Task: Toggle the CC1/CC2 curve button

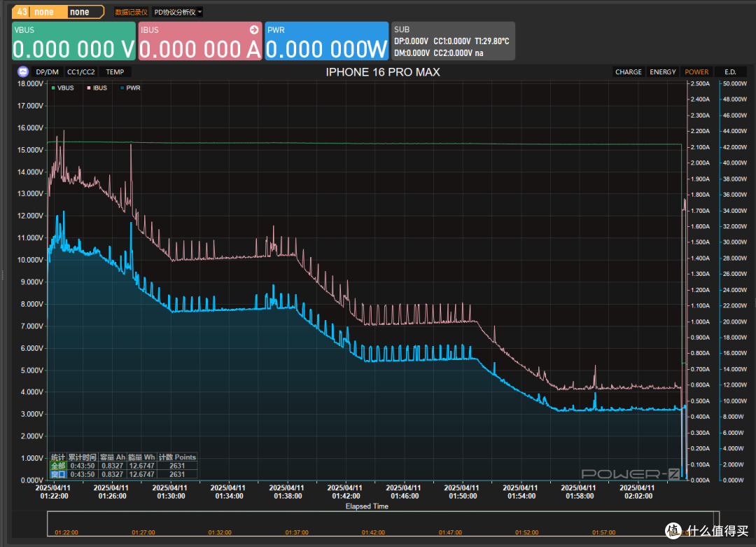Action: (81, 72)
